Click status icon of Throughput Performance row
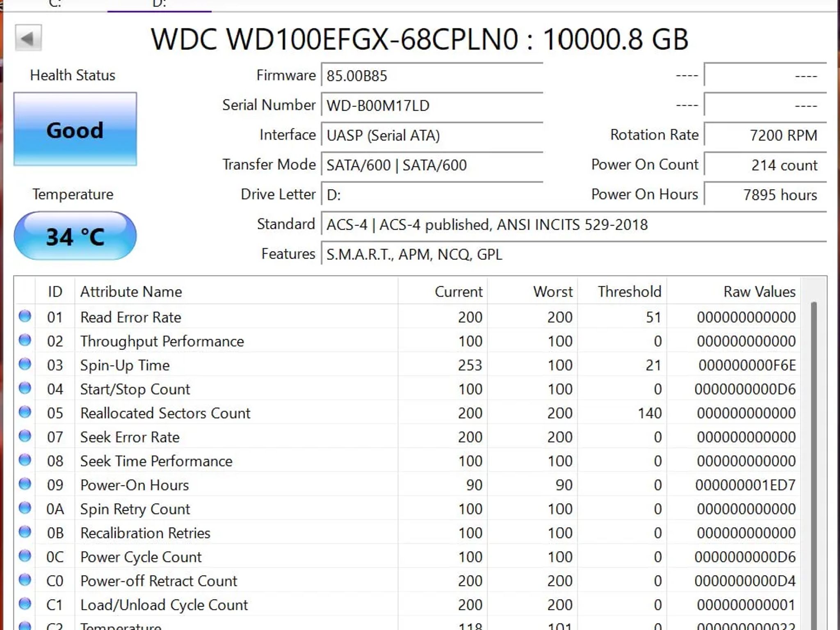 [25, 340]
